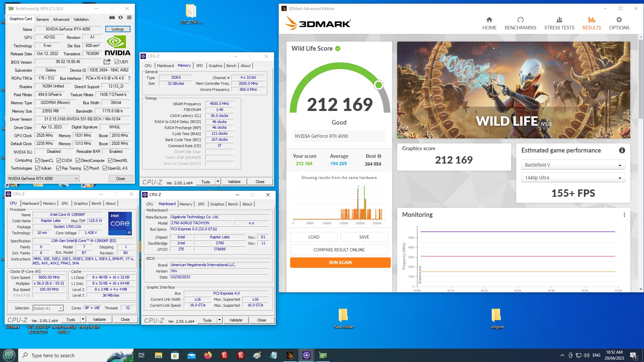Open the Socket #1 selection dropdown

click(x=48, y=308)
